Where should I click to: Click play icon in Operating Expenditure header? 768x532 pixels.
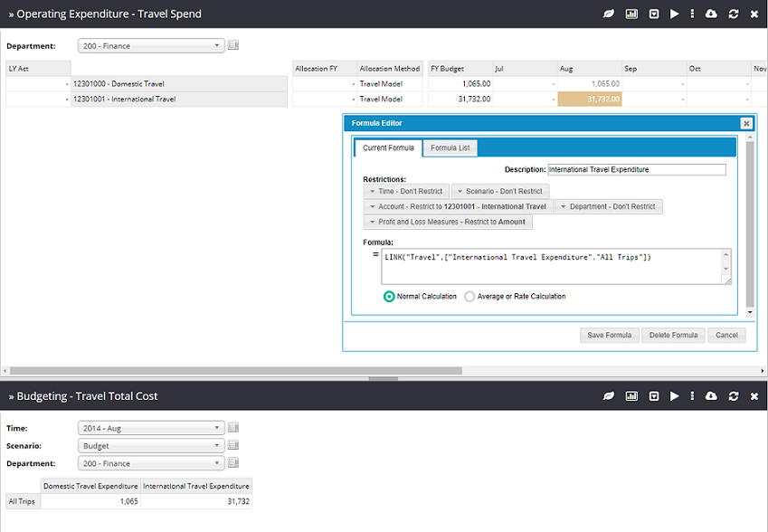674,14
